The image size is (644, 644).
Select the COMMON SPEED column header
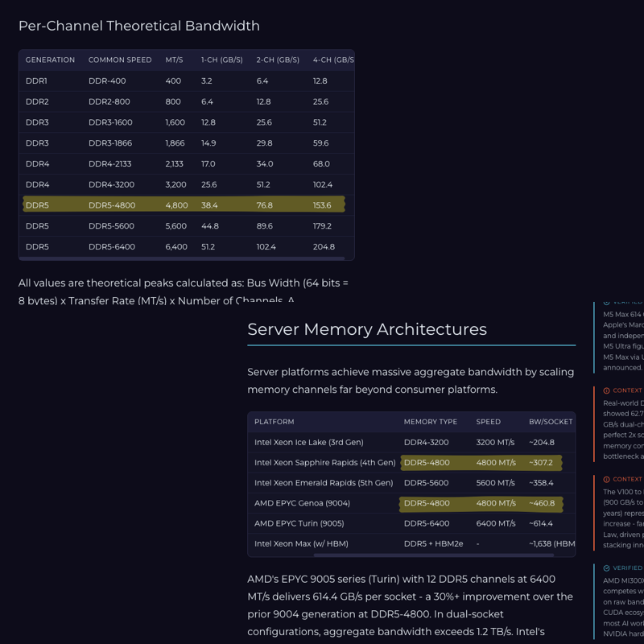click(120, 60)
